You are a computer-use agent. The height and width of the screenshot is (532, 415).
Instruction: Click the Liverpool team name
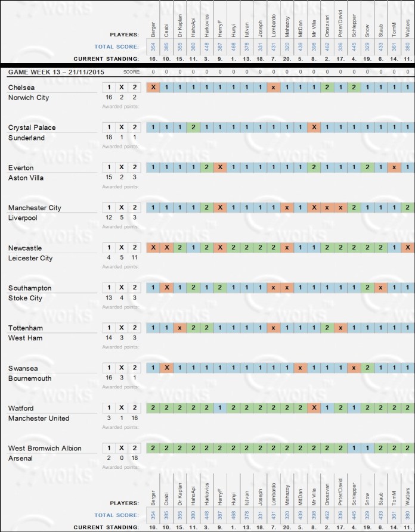coord(23,218)
